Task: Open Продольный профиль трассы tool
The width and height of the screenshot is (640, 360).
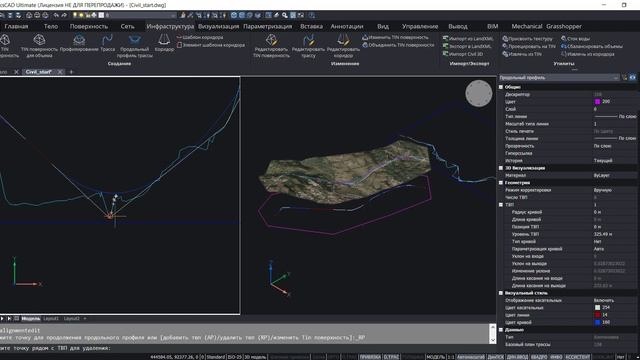Action: click(x=134, y=46)
